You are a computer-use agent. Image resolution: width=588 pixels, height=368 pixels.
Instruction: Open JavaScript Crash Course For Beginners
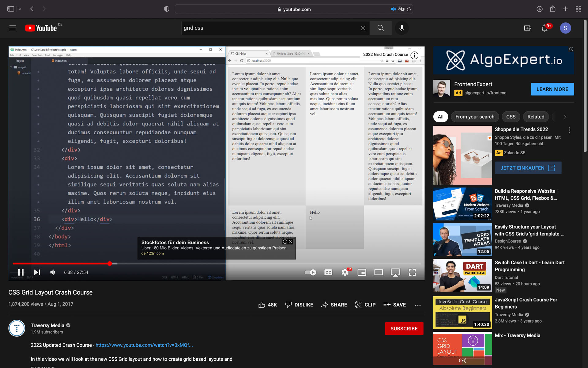(x=526, y=303)
